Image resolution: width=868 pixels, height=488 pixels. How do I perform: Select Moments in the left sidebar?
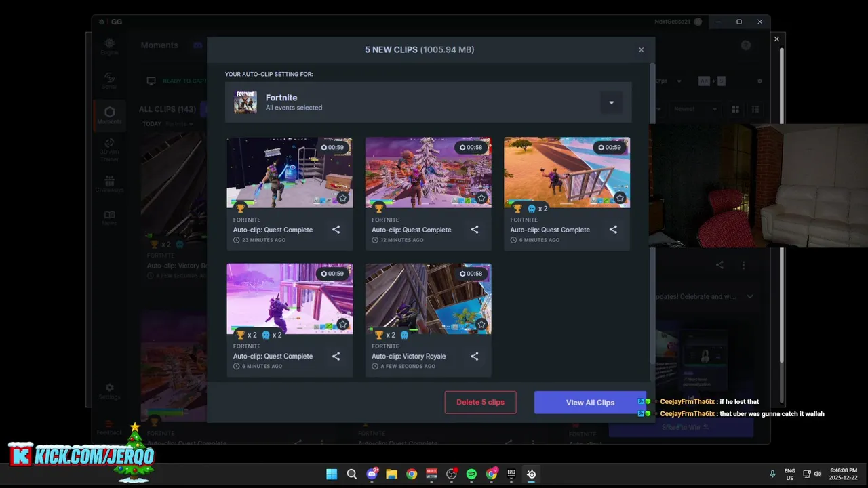(x=109, y=115)
